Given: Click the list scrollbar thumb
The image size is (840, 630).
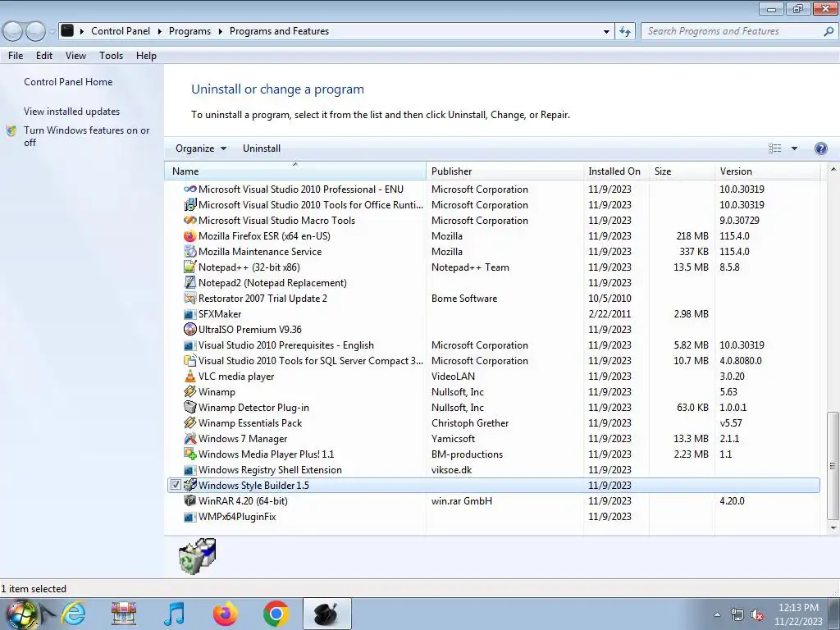Looking at the screenshot, I should pyautogui.click(x=833, y=465).
